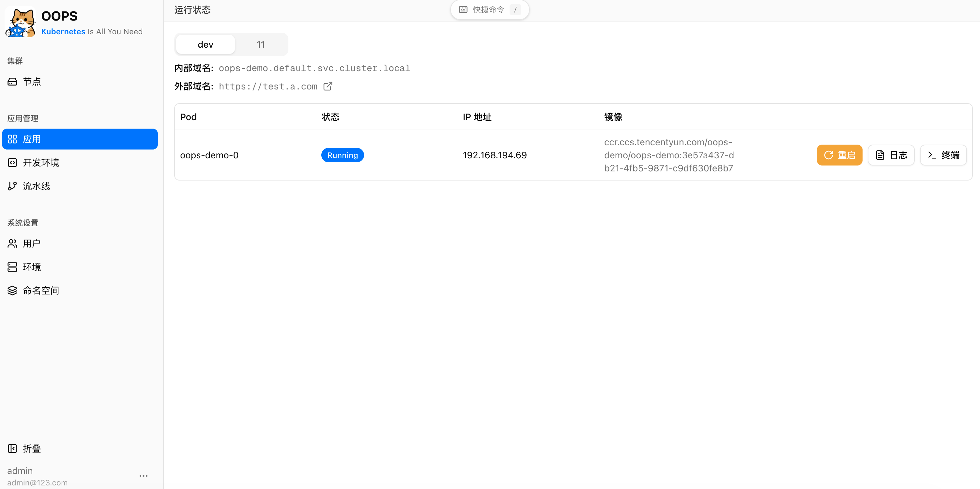Collapse the sidebar with 折叠

tap(80, 449)
